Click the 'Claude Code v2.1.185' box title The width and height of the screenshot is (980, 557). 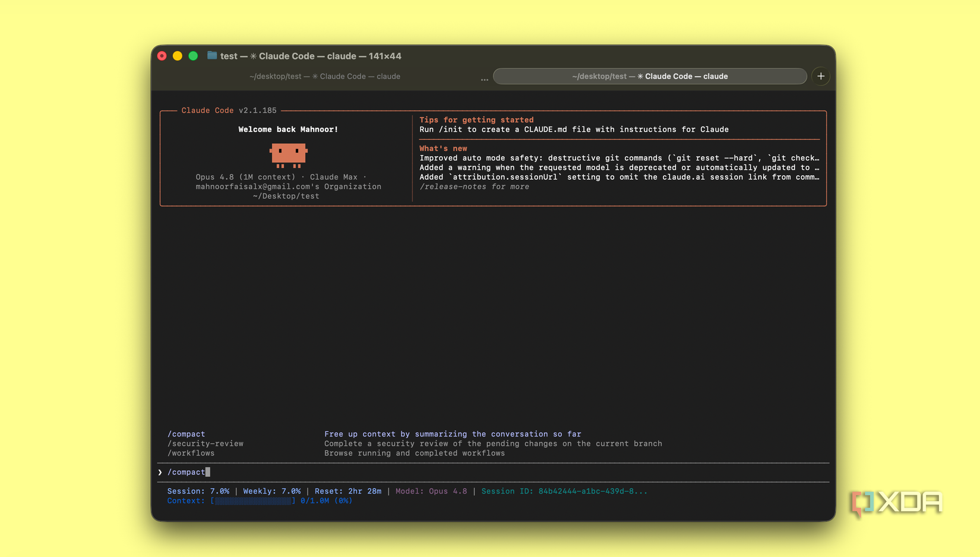[229, 110]
